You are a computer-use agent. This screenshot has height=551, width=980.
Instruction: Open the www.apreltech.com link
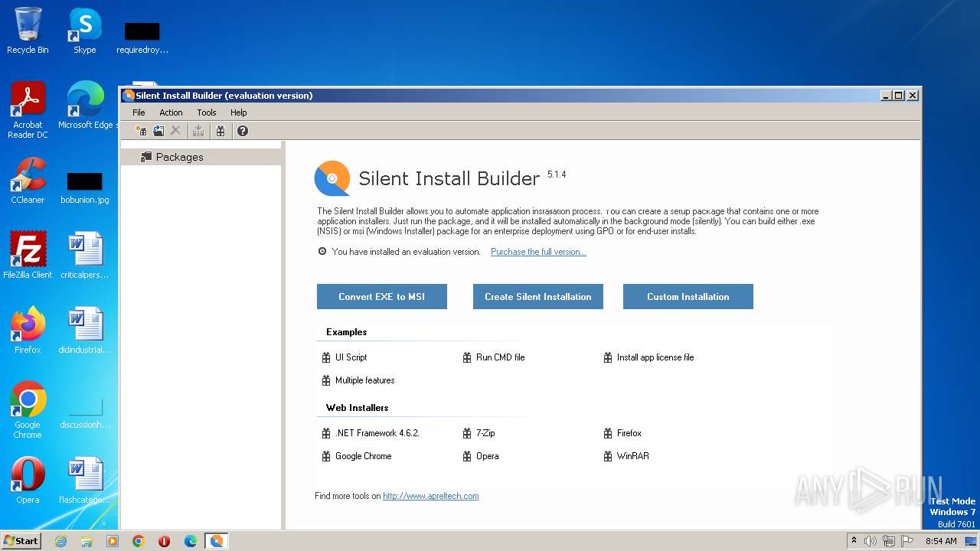pyautogui.click(x=431, y=496)
